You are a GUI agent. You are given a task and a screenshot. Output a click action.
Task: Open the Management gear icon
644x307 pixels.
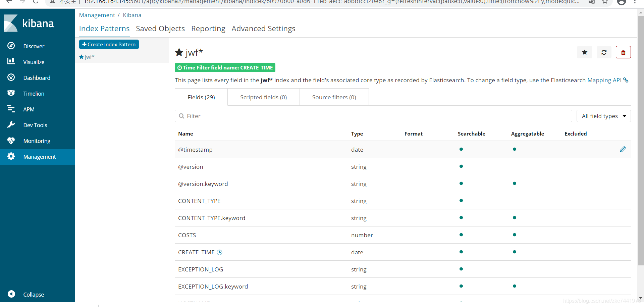(x=11, y=156)
